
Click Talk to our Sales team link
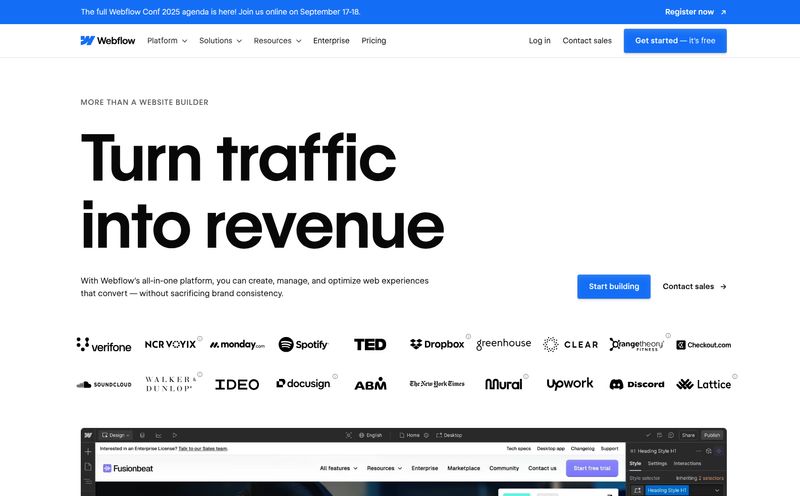pyautogui.click(x=203, y=449)
